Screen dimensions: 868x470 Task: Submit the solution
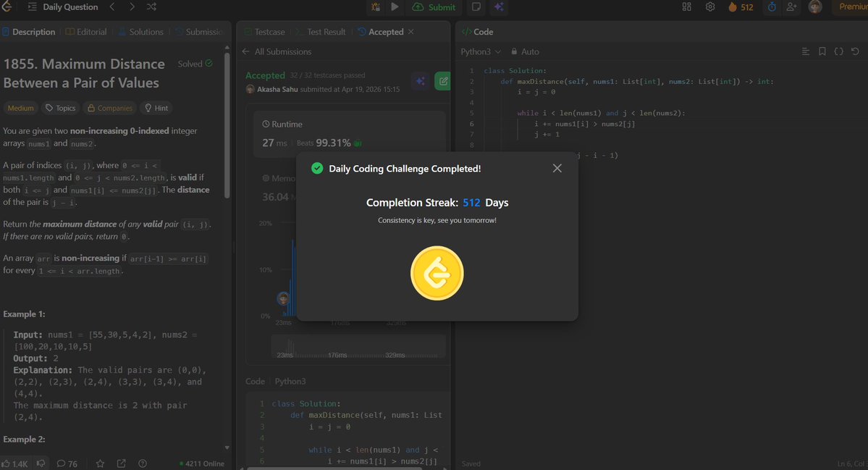click(x=434, y=7)
